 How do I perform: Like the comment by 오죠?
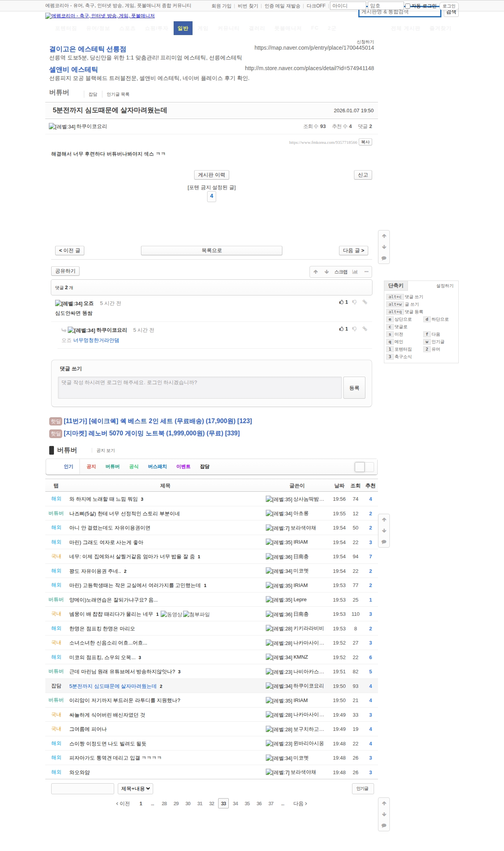point(343,302)
